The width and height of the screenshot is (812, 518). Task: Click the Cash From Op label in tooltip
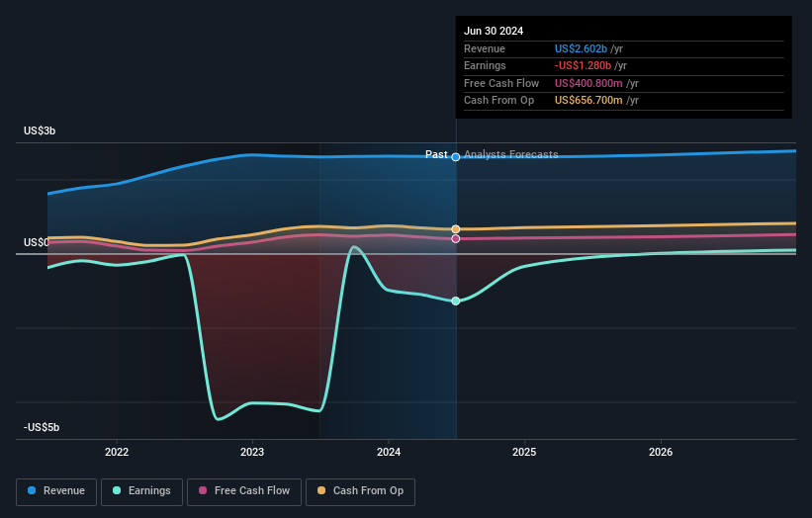tap(498, 101)
